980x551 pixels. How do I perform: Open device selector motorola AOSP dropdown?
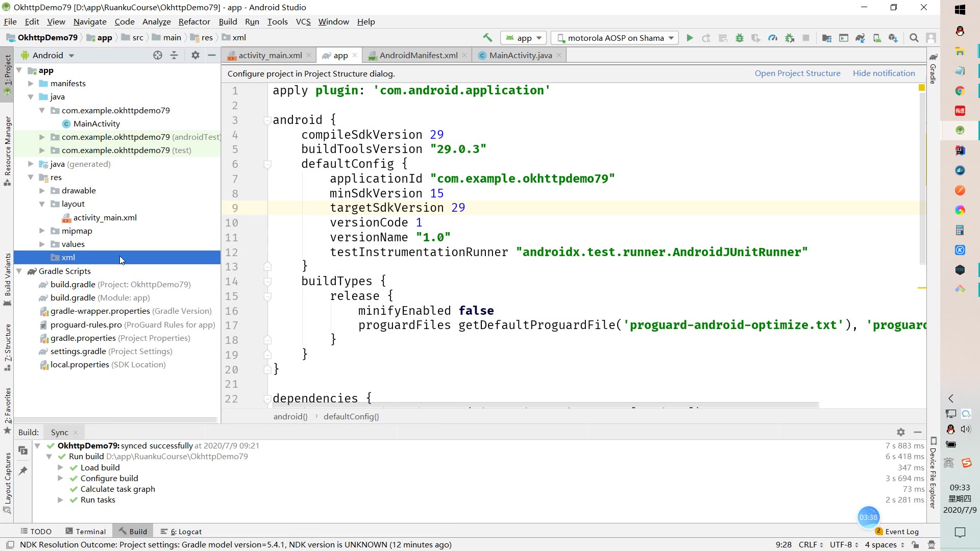click(615, 38)
